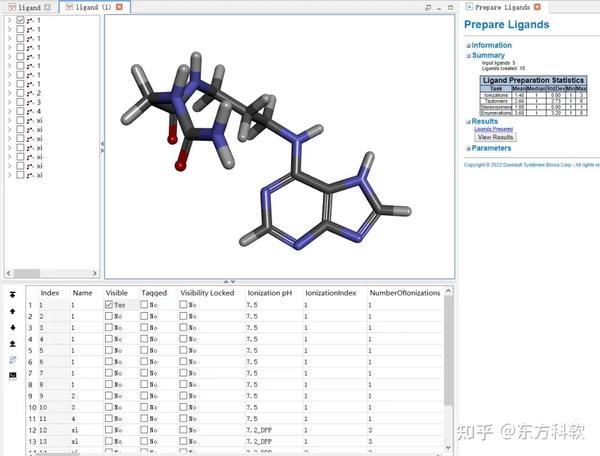Click the hierarchy scrollbar right arrow
Image resolution: width=600 pixels, height=456 pixels.
(95, 273)
